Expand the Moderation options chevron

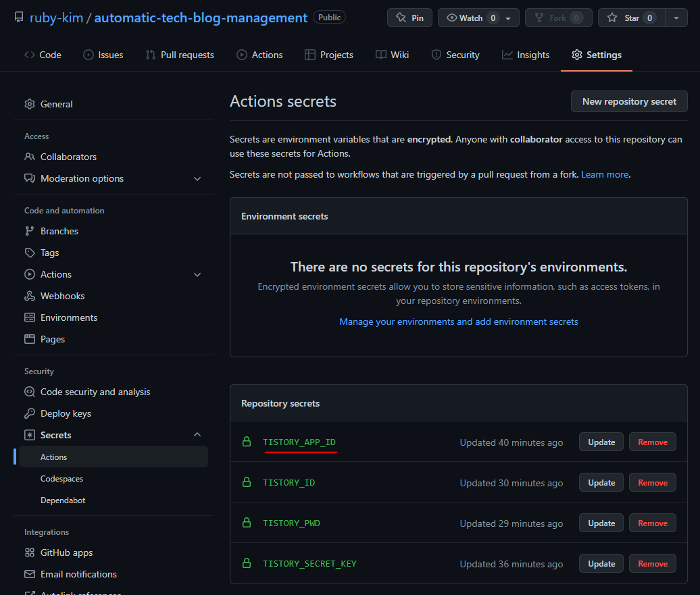point(197,179)
